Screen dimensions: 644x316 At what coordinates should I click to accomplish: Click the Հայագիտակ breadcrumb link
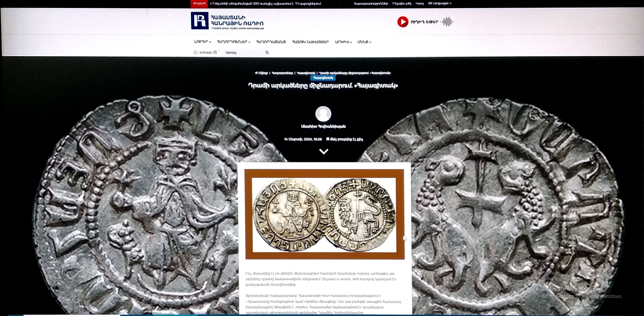point(306,73)
